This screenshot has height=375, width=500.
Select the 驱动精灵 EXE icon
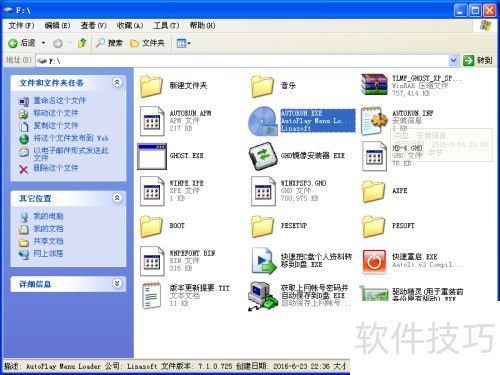coord(374,293)
